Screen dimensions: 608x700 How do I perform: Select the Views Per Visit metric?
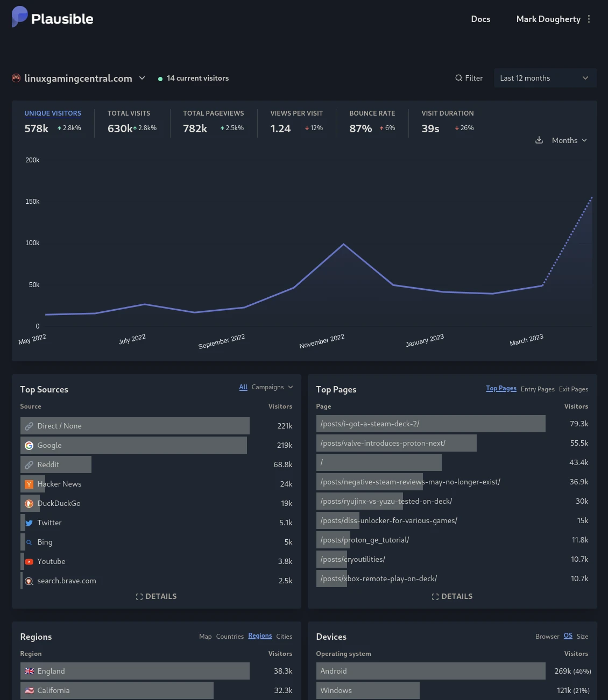pyautogui.click(x=296, y=122)
